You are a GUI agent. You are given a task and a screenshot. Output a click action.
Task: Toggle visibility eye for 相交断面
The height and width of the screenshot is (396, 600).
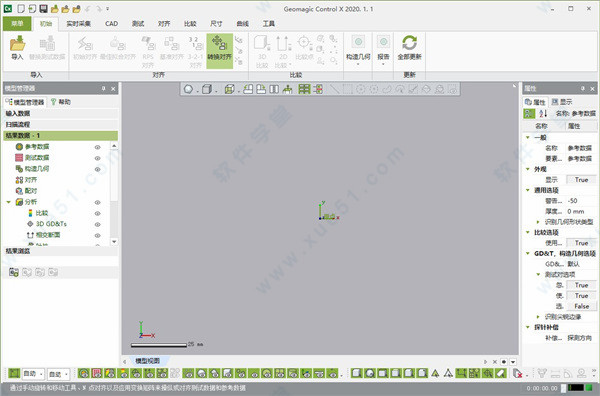[98, 236]
